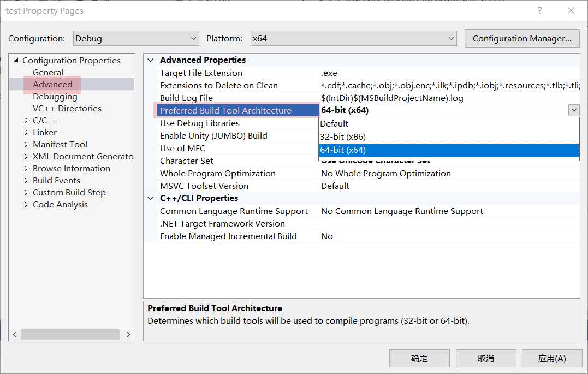588x374 pixels.
Task: Click Enable Managed Incremental Build property
Action: tap(228, 236)
